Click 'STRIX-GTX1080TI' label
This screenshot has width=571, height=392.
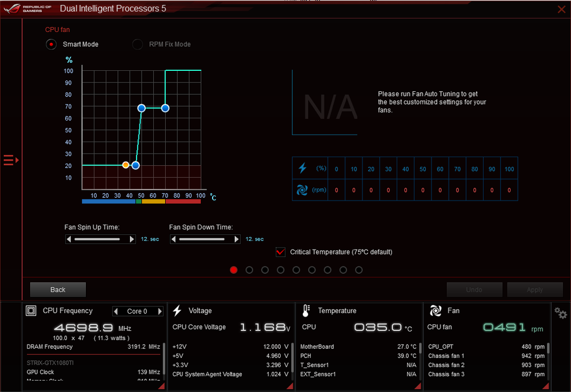pos(50,363)
